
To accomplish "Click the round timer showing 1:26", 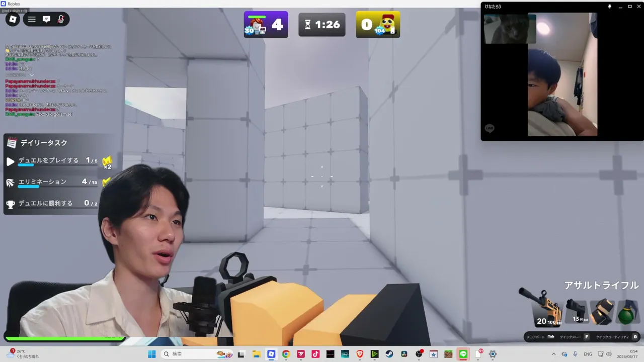I will pos(322,25).
